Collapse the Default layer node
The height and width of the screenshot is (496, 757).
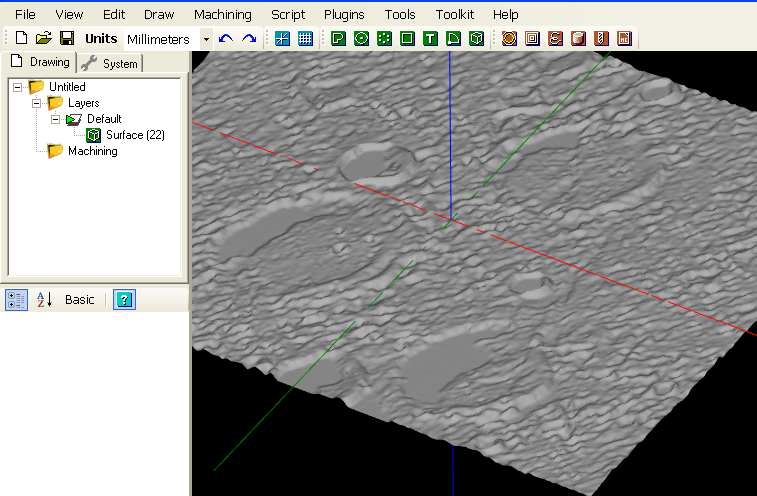click(x=56, y=119)
